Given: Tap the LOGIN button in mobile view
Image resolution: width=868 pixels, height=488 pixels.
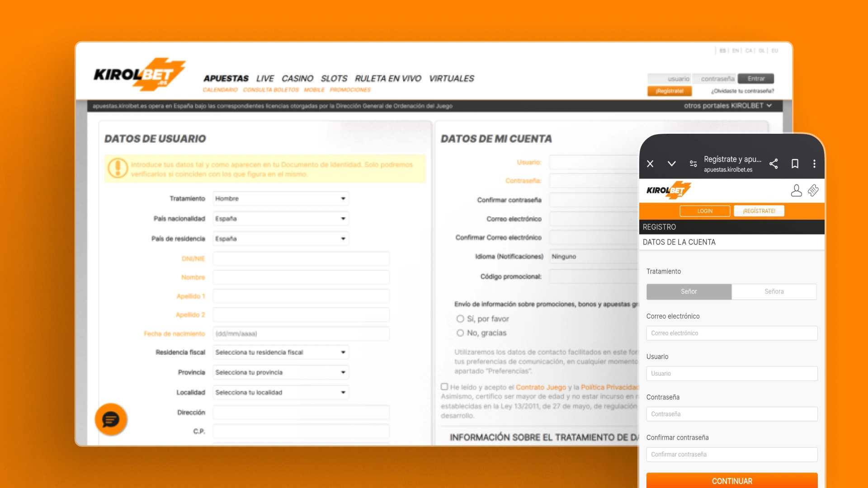Looking at the screenshot, I should pos(705,211).
